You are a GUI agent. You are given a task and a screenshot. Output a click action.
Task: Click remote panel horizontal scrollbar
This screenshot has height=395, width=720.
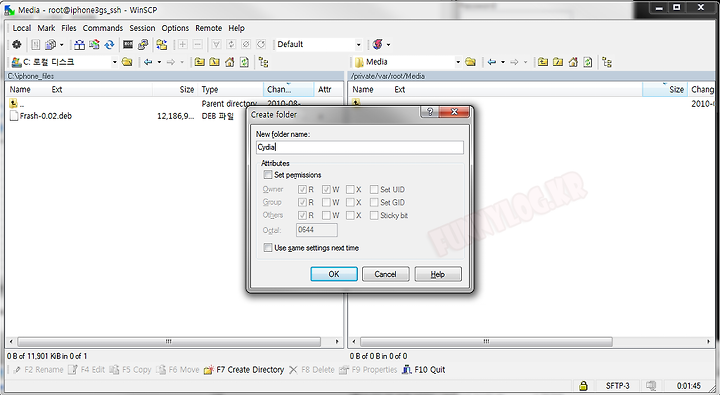(486, 342)
